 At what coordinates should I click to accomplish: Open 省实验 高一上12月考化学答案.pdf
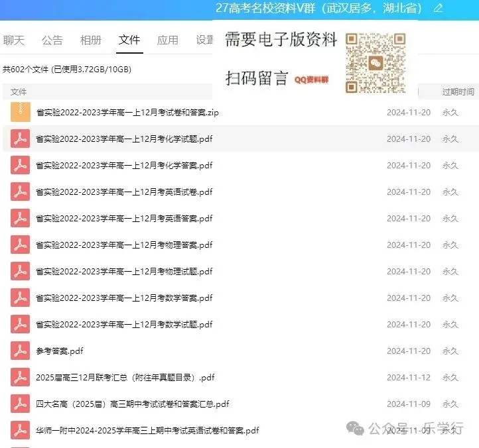pos(124,166)
